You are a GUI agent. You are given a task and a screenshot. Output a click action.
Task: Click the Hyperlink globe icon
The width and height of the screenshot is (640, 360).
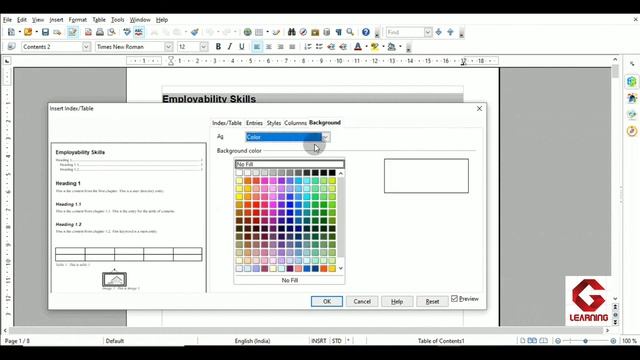coord(247,32)
